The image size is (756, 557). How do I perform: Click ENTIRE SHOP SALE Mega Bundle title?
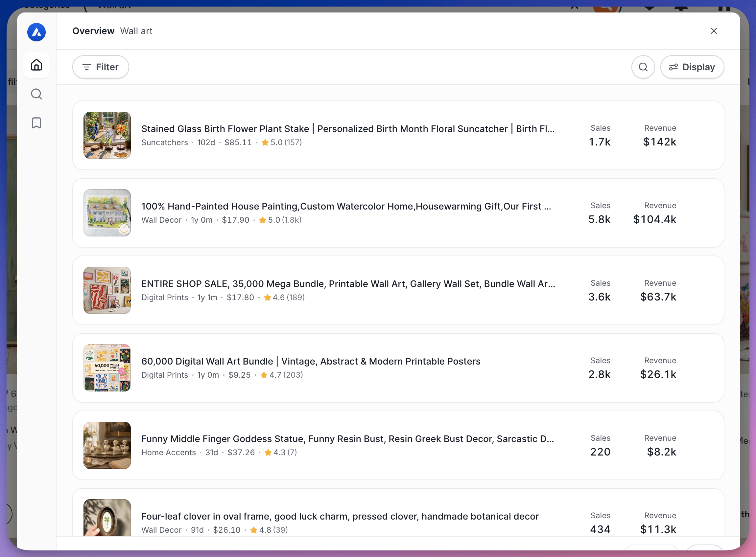(348, 284)
